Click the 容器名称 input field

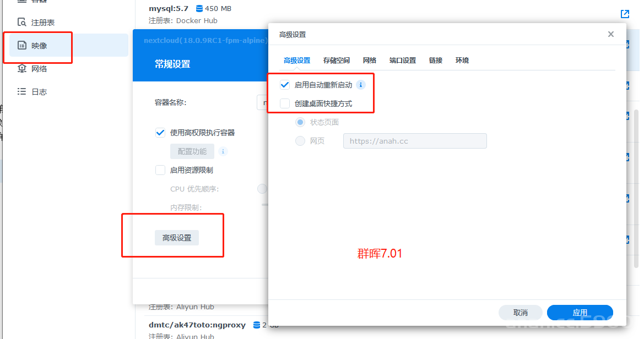[x=262, y=102]
